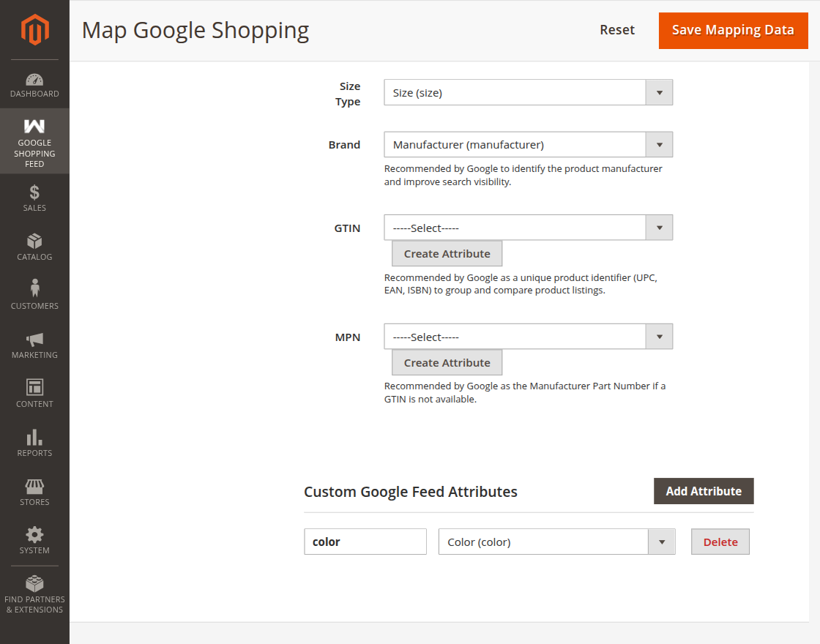The height and width of the screenshot is (644, 820).
Task: Open the Dashboard sidebar icon
Action: click(x=34, y=80)
